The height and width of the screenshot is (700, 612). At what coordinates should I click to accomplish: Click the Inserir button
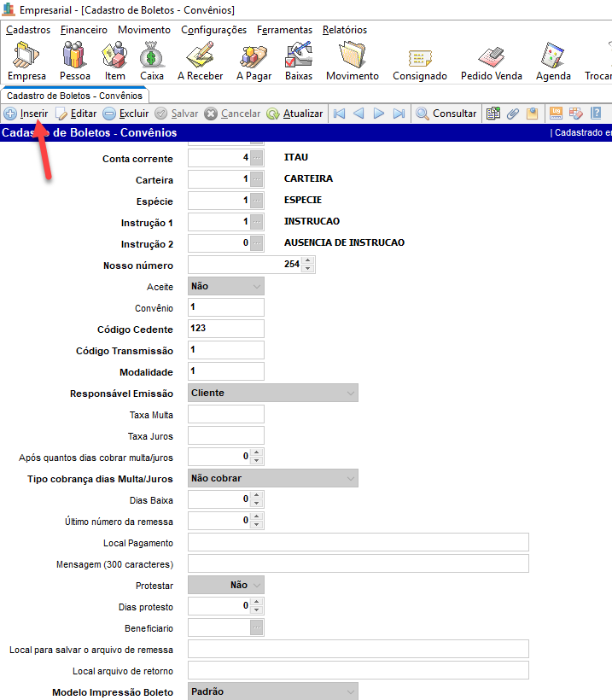26,114
